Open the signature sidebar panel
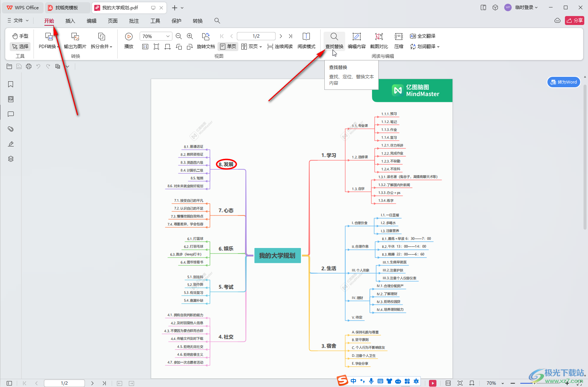 point(11,144)
